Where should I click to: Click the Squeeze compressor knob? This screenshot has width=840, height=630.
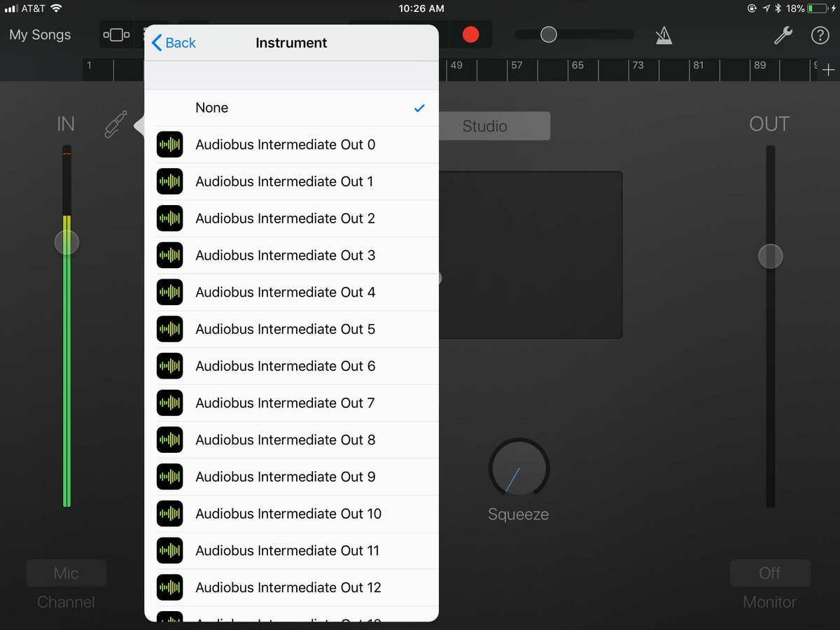519,469
